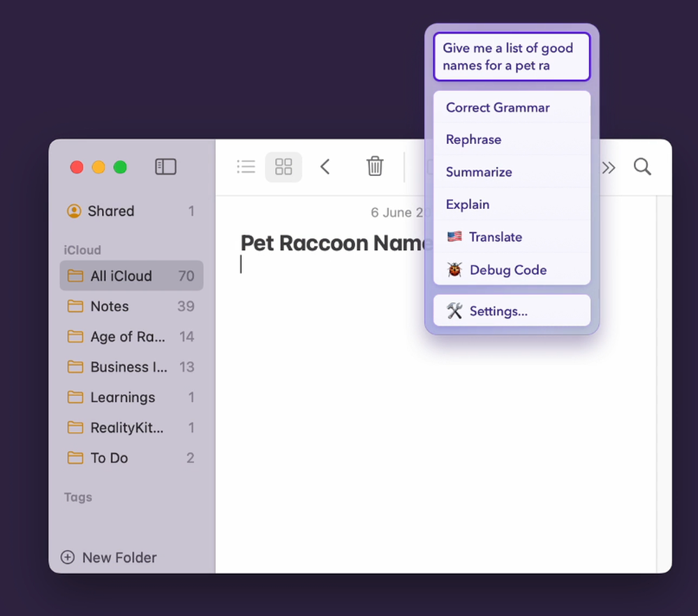The image size is (698, 616).
Task: Click the tools icon beside Settings
Action: tap(454, 311)
